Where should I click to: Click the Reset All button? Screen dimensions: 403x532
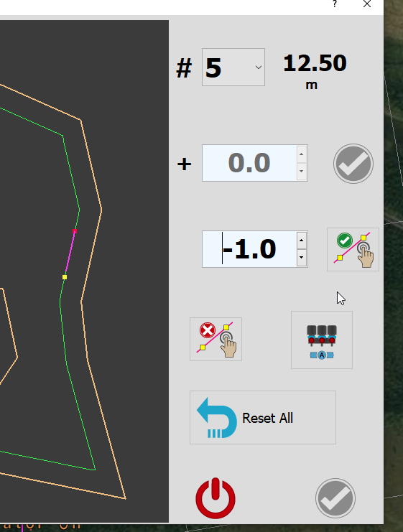263,417
